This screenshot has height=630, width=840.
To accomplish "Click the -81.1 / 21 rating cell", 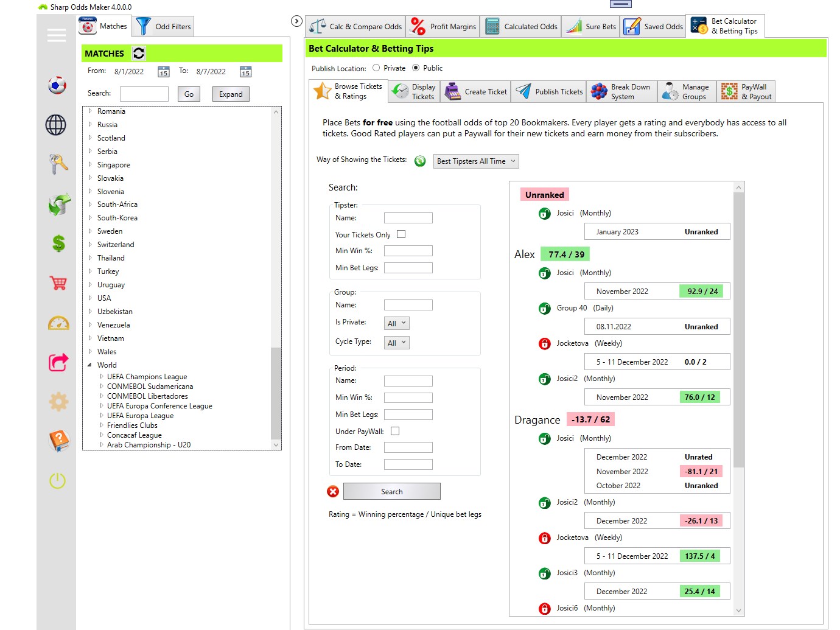I will tap(701, 472).
